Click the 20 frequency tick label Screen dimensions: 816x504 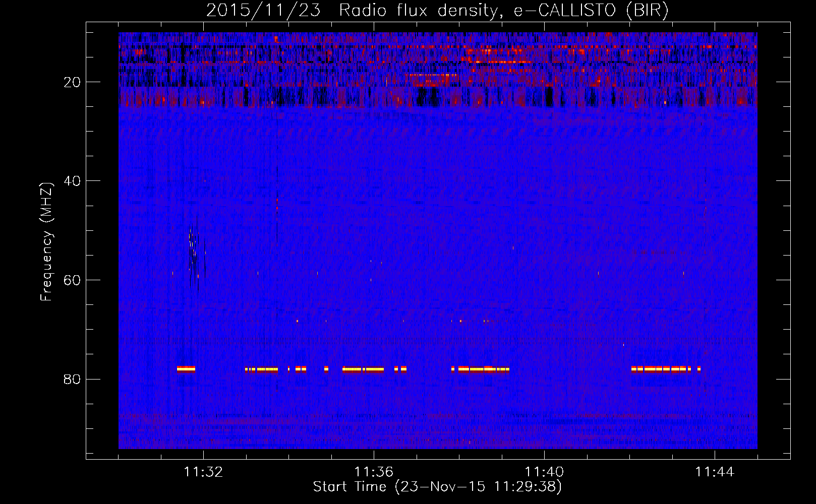coord(72,82)
